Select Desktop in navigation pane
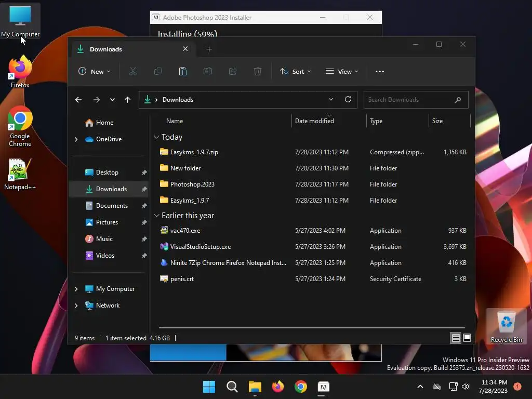532x399 pixels. [109, 172]
